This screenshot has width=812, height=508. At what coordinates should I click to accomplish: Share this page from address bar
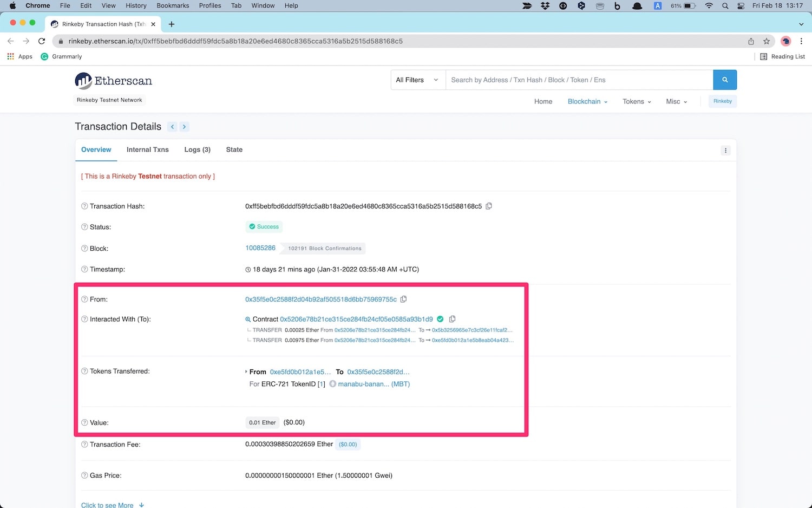751,41
